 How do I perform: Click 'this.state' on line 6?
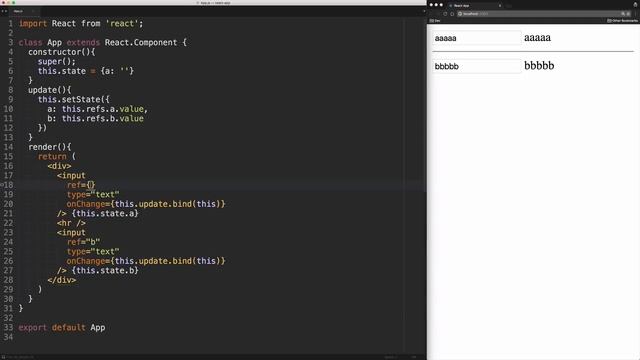point(62,71)
